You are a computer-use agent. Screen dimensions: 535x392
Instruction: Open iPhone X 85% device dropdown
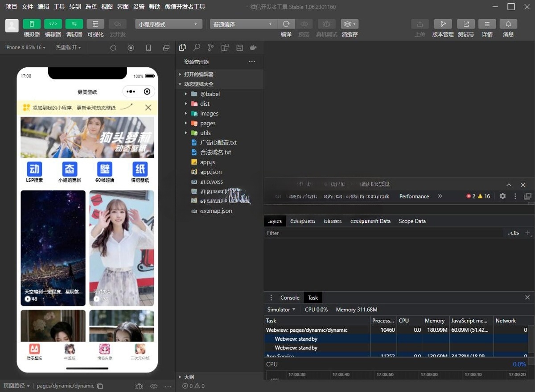25,47
